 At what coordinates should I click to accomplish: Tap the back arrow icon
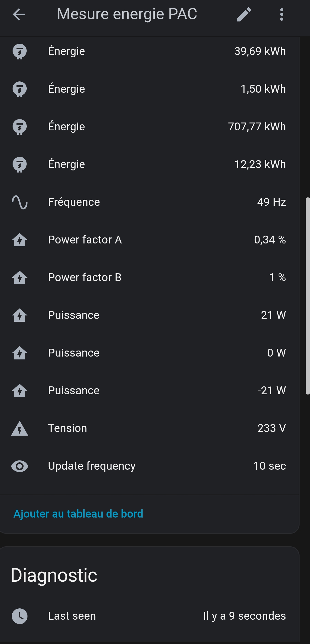click(x=19, y=14)
